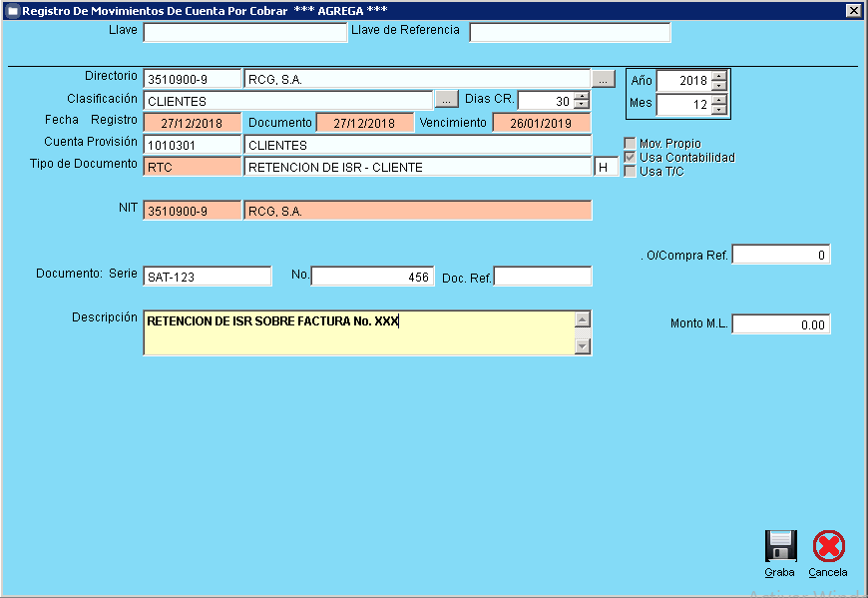
Task: Increase the Año spinner value
Action: [x=719, y=75]
